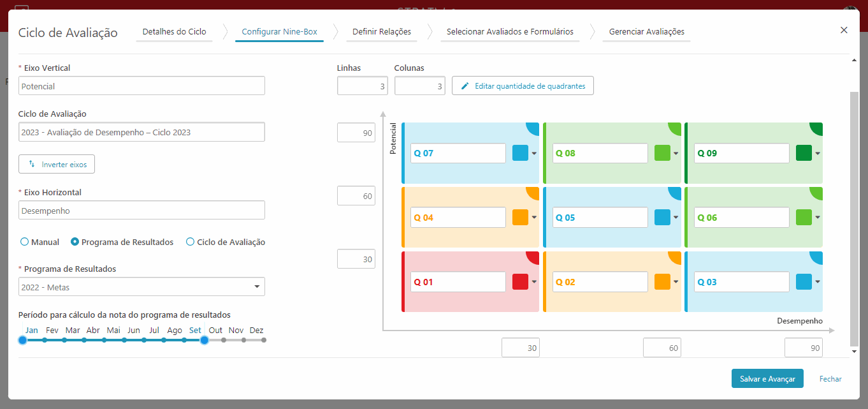Click the blue corner marker on Q 07
The height and width of the screenshot is (409, 868).
pyautogui.click(x=533, y=129)
